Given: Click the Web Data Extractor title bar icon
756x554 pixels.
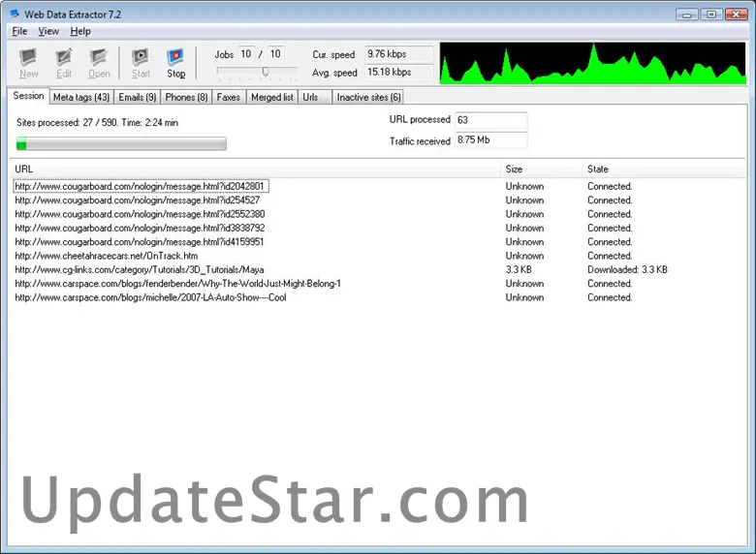Looking at the screenshot, I should coord(15,14).
